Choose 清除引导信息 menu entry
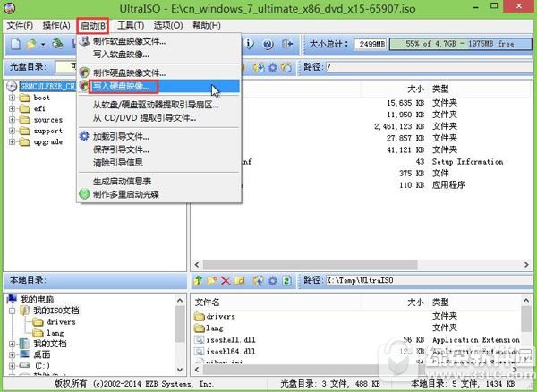Viewport: 537px width, 392px height. pyautogui.click(x=159, y=163)
